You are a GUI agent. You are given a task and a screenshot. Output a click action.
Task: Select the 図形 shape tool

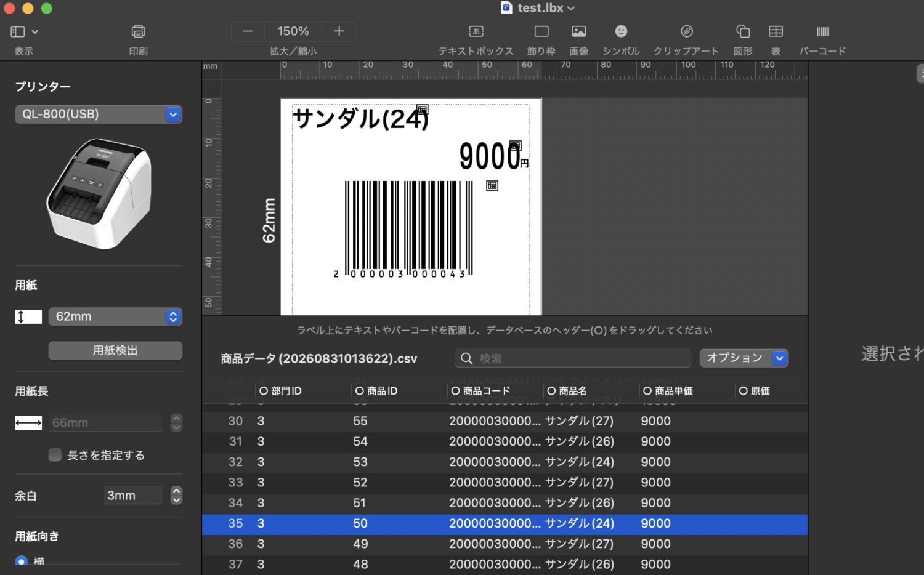[743, 31]
